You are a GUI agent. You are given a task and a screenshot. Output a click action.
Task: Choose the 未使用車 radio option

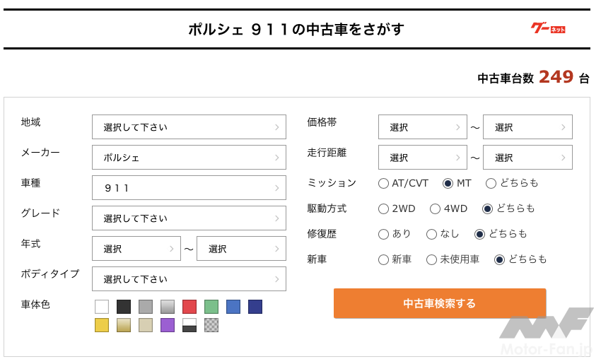click(x=432, y=259)
